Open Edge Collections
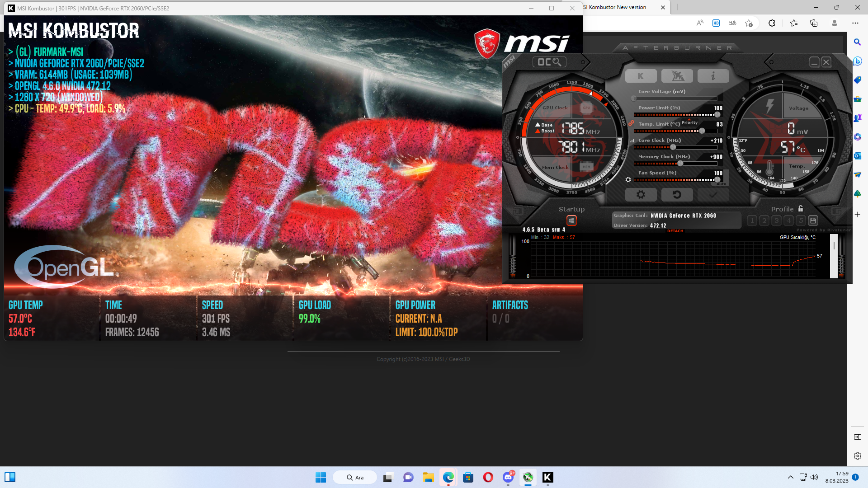 [x=814, y=23]
